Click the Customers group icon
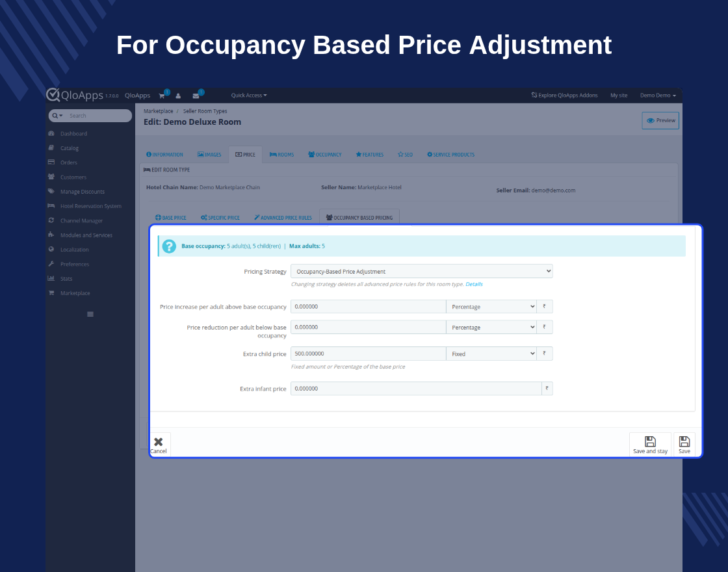This screenshot has height=572, width=728. [x=51, y=176]
